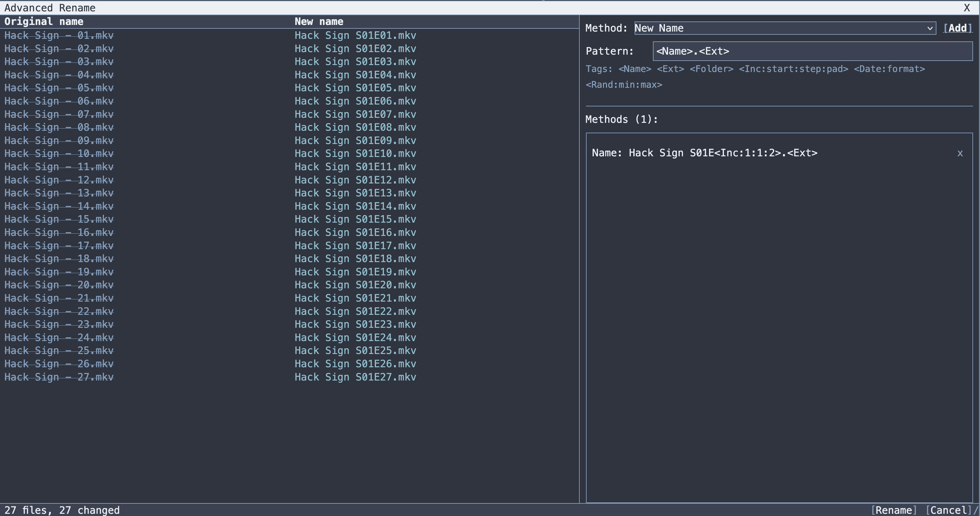This screenshot has width=980, height=516.
Task: Click new name Hack Sign S01E01.mkv
Action: point(355,35)
